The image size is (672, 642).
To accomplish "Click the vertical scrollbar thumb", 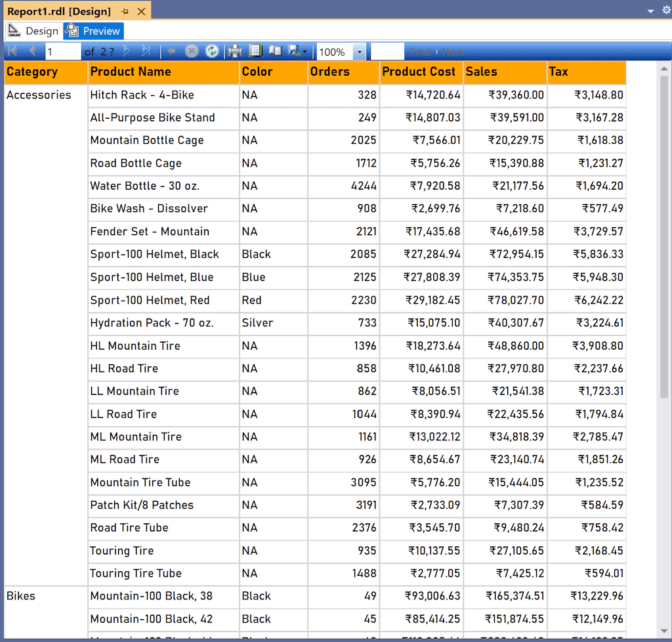I will coord(663,236).
